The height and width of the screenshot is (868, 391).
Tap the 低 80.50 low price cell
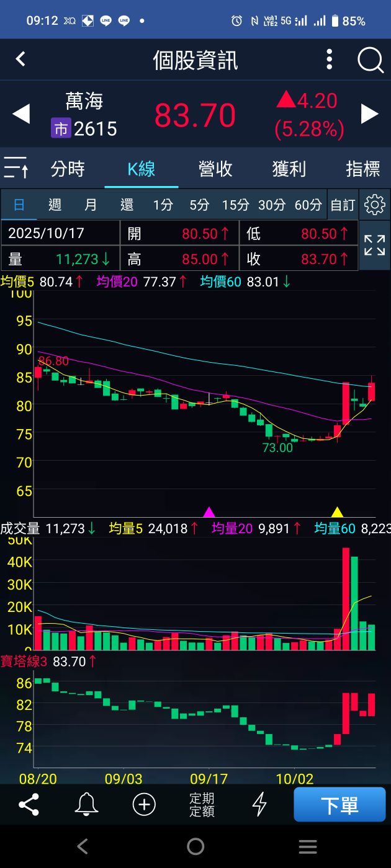click(298, 233)
